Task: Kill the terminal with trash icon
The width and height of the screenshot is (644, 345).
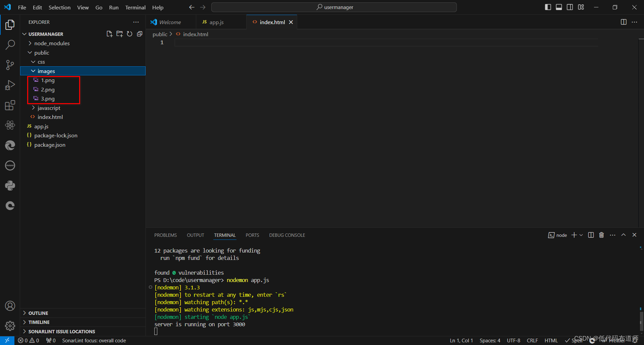Action: click(601, 235)
